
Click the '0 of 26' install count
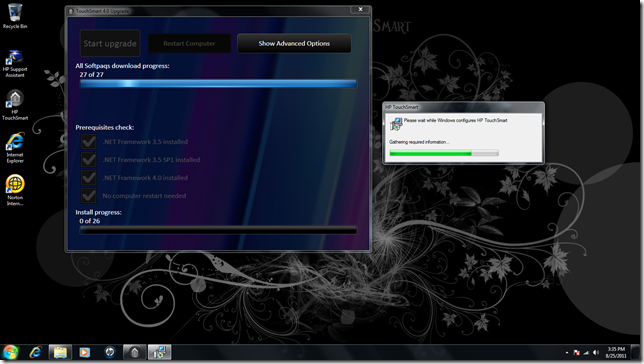coord(90,221)
